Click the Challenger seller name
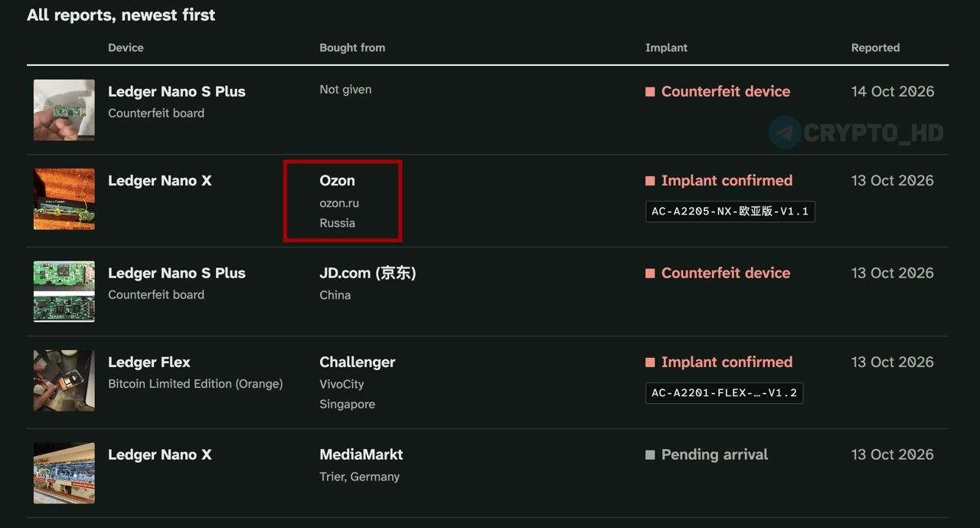 point(358,362)
